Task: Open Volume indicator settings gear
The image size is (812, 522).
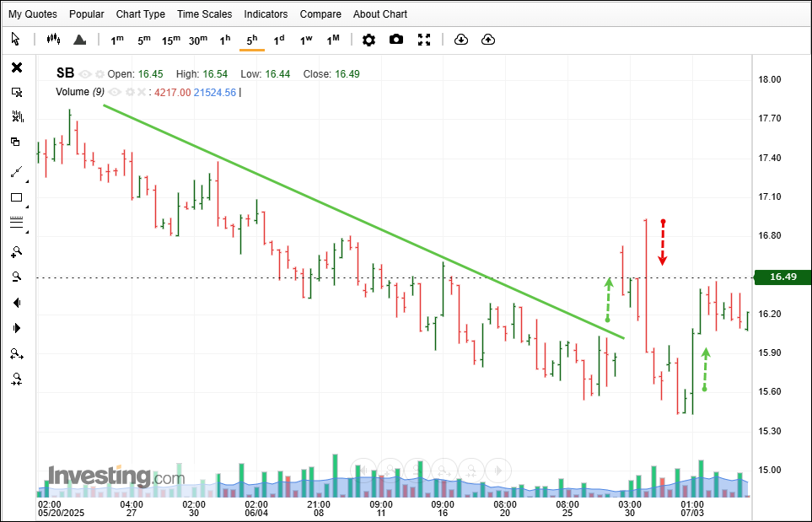Action: point(130,92)
